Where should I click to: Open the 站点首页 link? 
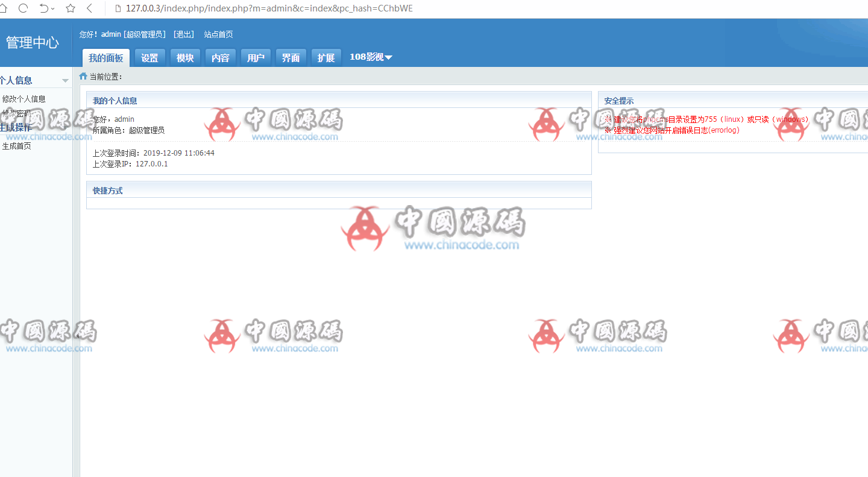218,34
